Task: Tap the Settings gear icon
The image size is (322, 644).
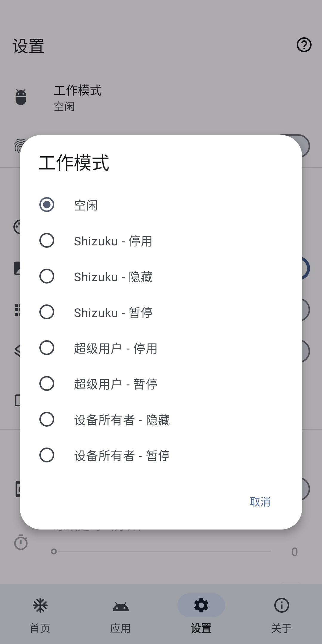Action: click(x=201, y=606)
